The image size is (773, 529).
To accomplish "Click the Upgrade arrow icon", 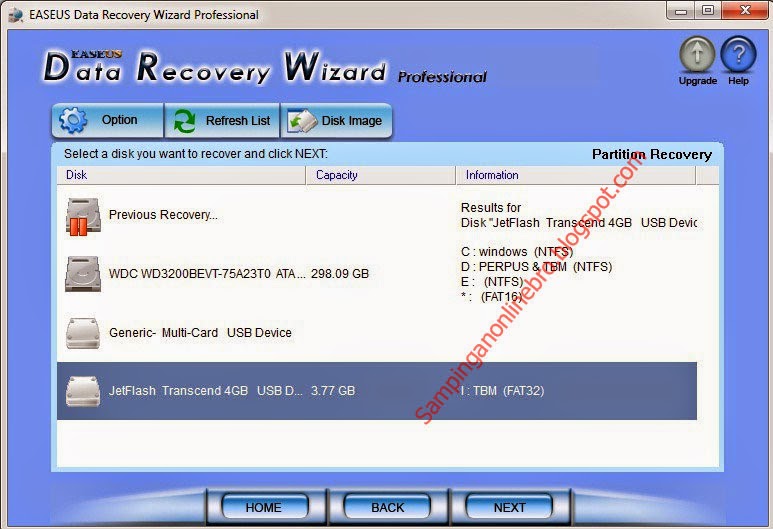I will click(697, 55).
